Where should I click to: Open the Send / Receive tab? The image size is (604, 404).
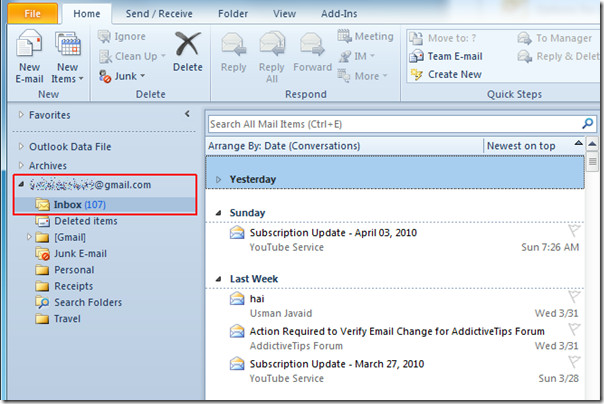point(159,13)
